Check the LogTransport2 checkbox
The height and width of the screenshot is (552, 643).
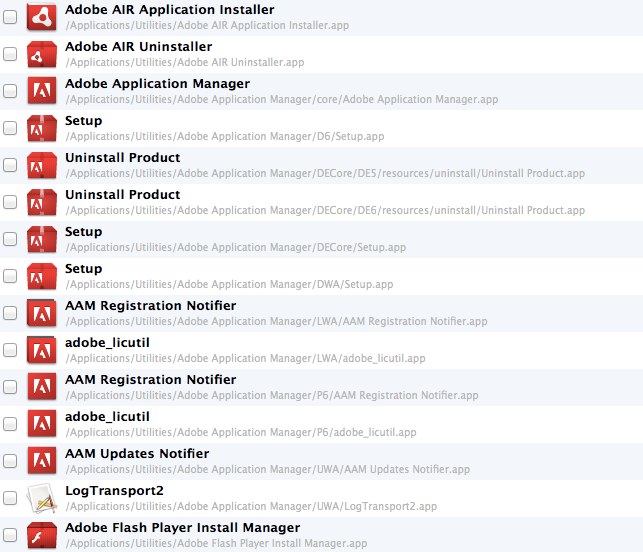click(x=10, y=498)
